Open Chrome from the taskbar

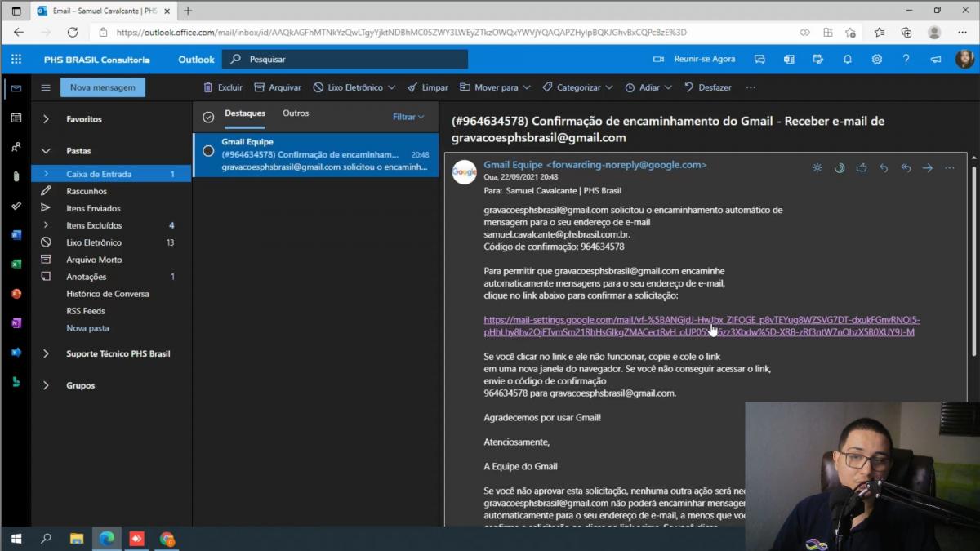click(x=167, y=539)
